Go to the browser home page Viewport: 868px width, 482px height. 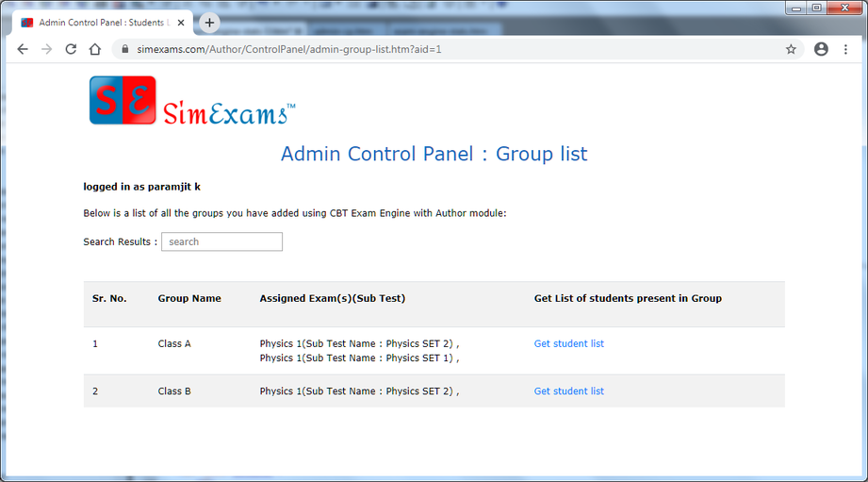click(x=94, y=49)
